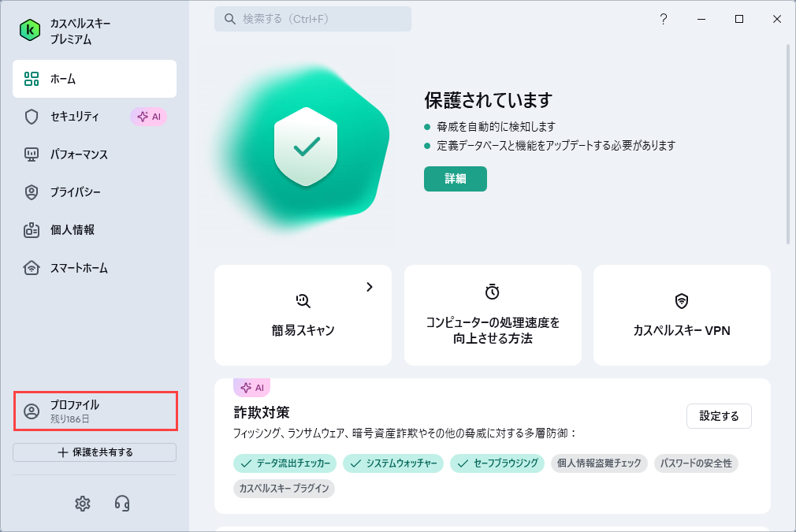Click the AI tag above 詐欺対策
This screenshot has width=796, height=532.
tap(251, 388)
